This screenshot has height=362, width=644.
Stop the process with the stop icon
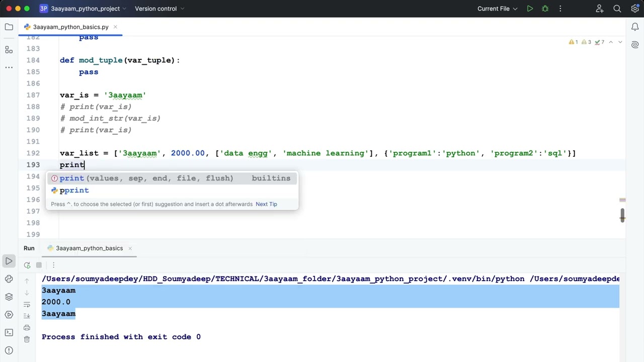(x=39, y=265)
